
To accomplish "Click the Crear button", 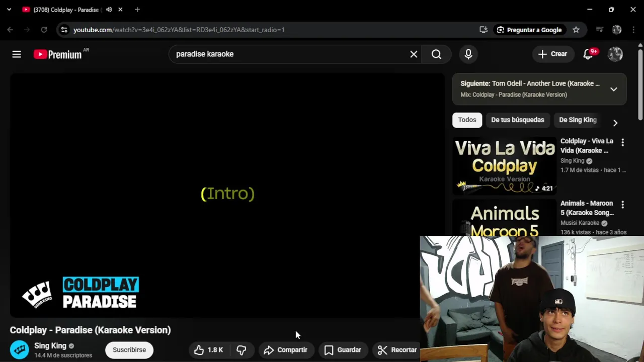I will point(553,54).
